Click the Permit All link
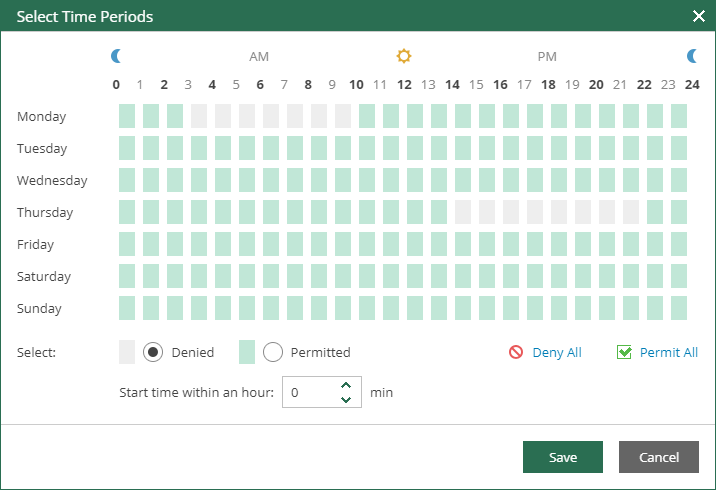 [669, 352]
